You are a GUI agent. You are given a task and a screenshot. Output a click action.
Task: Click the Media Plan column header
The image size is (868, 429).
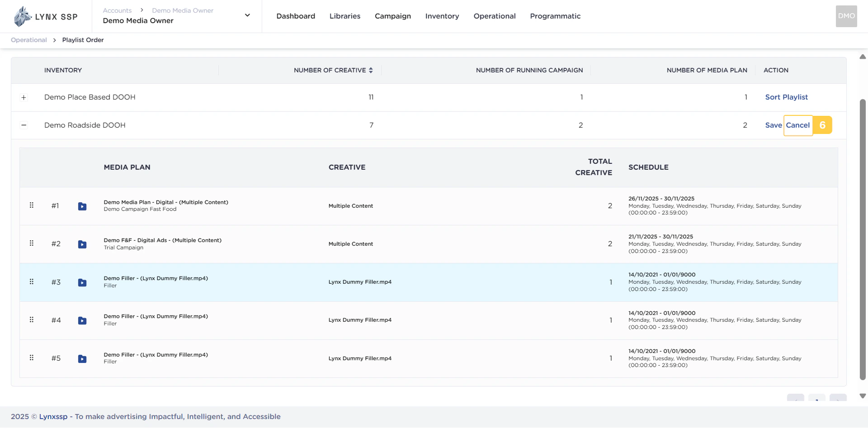(x=127, y=167)
